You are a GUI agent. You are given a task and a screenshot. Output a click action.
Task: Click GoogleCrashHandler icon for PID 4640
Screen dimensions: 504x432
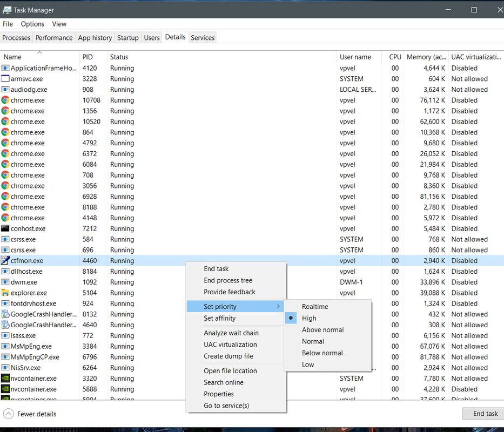[5, 325]
